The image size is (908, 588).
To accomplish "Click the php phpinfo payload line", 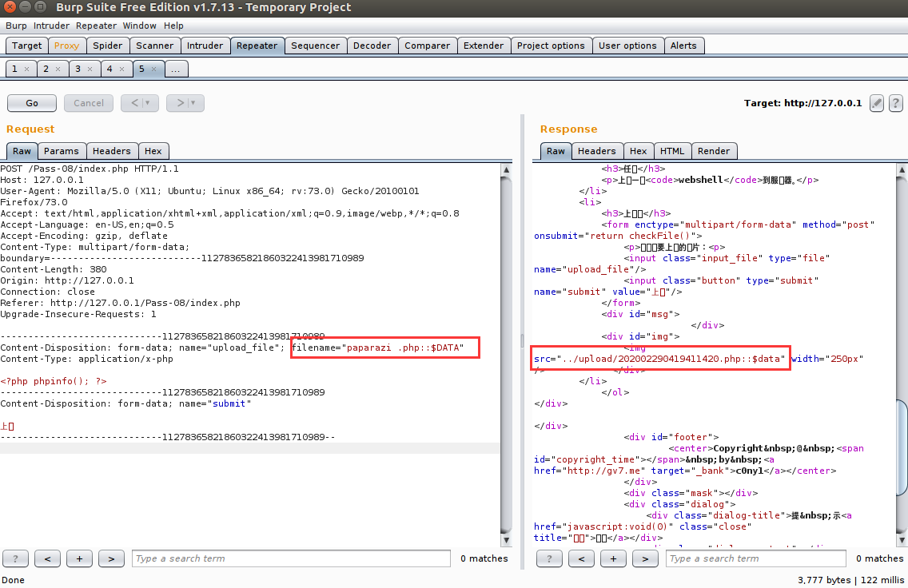I will coord(54,381).
